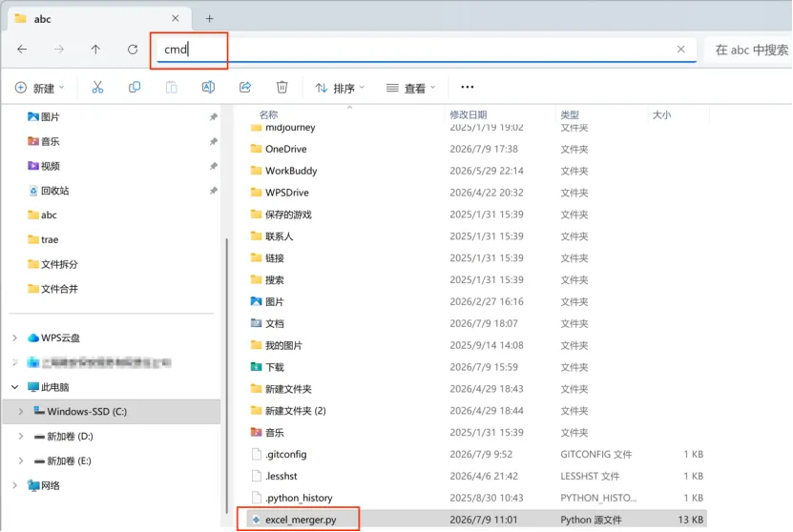Expand the 新加卷 (E:) drive node
Viewport: 793px width, 532px height.
(x=21, y=460)
